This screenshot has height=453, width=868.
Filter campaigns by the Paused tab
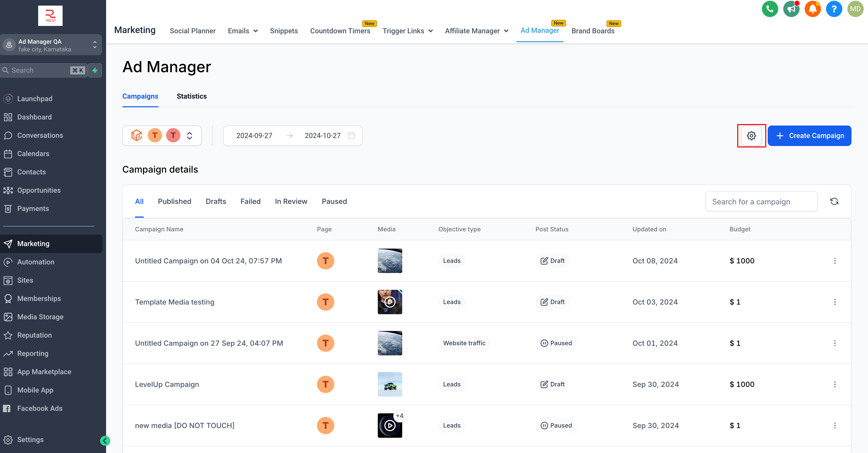[x=334, y=201]
